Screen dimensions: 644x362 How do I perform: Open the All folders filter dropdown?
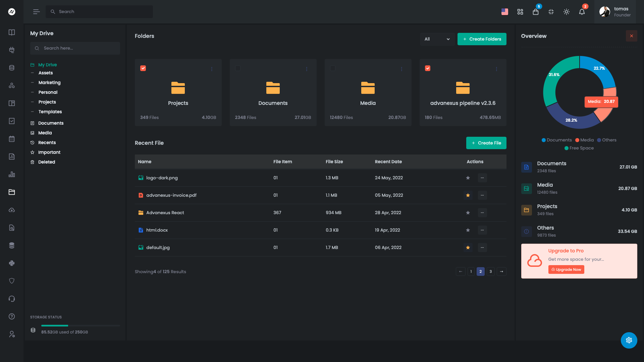[x=437, y=39]
